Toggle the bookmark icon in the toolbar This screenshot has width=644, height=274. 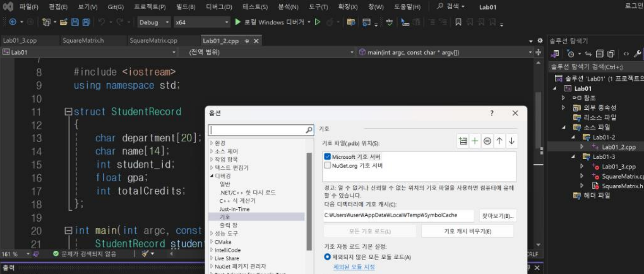(458, 22)
